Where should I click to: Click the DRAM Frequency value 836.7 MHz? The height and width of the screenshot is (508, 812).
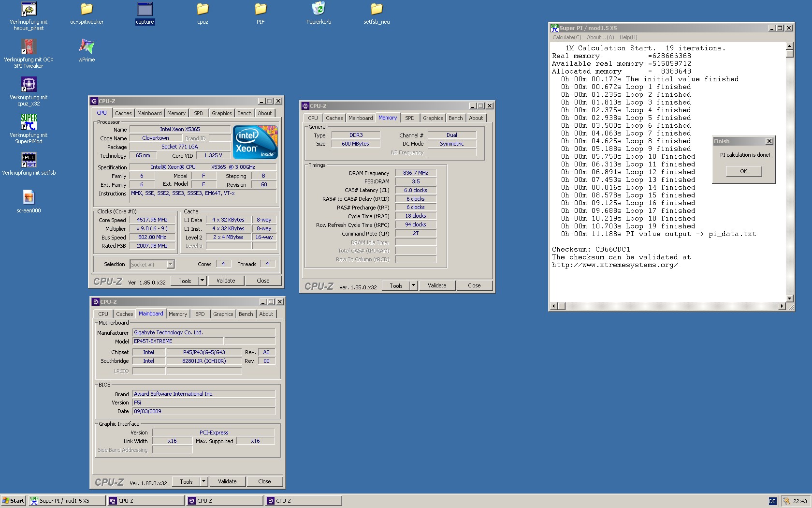coord(416,173)
